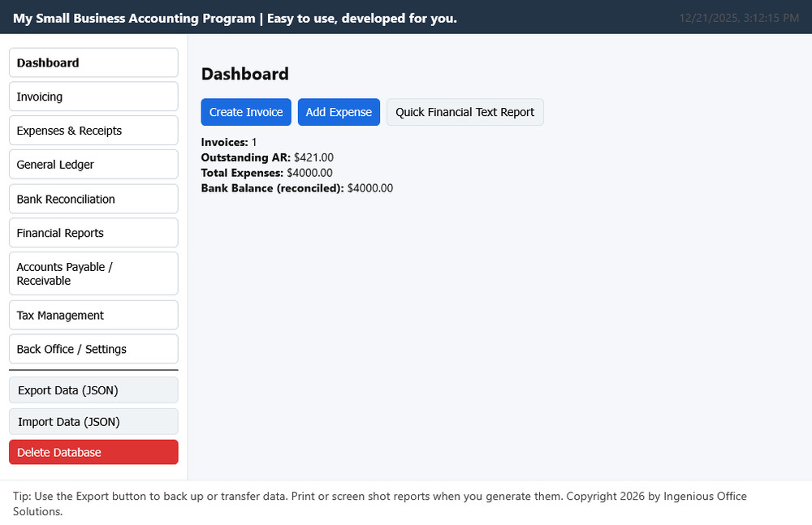The width and height of the screenshot is (812, 525).
Task: Open the Dashboard section in sidebar
Action: click(93, 62)
